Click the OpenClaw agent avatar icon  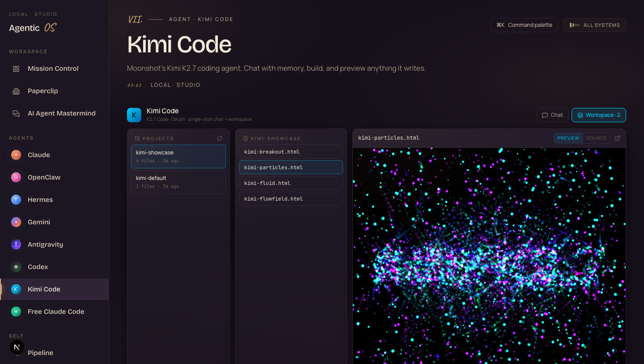[x=16, y=177]
